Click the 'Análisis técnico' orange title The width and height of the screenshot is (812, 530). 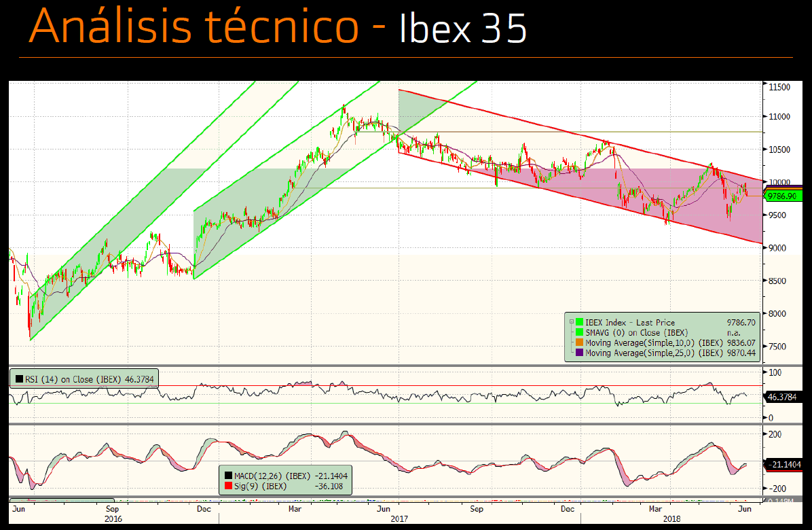(193, 25)
